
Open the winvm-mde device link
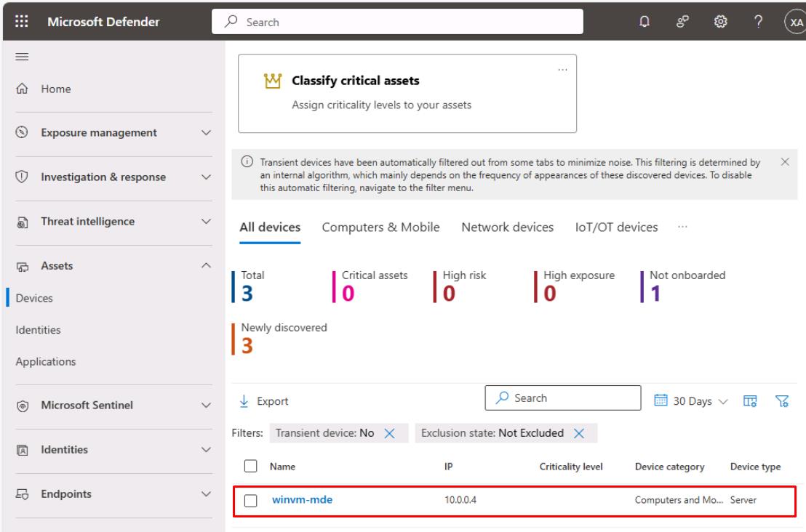pos(302,500)
